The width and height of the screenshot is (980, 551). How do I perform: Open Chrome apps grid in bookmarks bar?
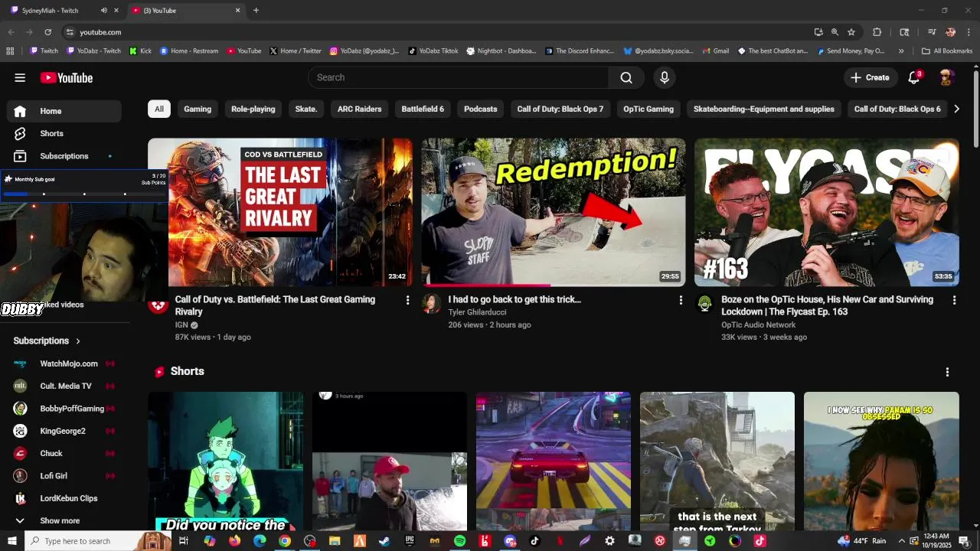point(10,51)
